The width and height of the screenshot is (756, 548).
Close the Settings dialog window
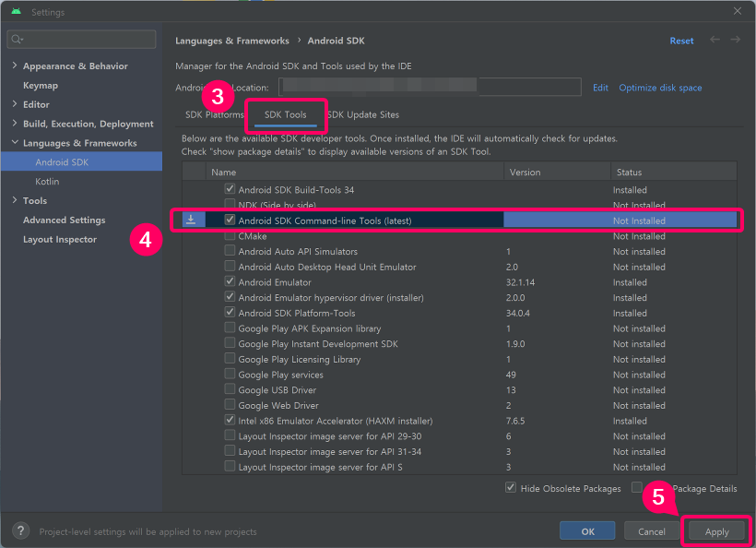tap(738, 11)
